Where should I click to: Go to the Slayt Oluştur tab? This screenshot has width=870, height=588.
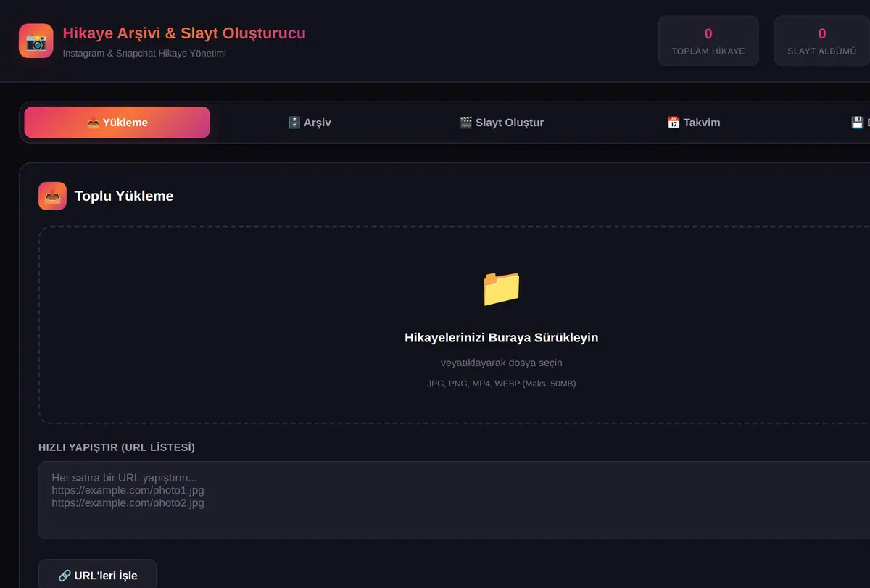[502, 123]
